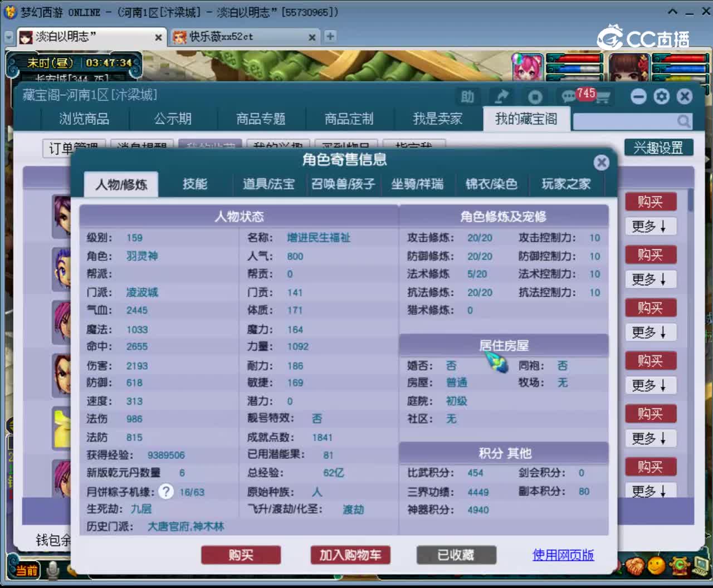Viewport: 713px width, 588px height.
Task: Click the round record icon in the 藏宝阁 header
Action: tap(535, 97)
